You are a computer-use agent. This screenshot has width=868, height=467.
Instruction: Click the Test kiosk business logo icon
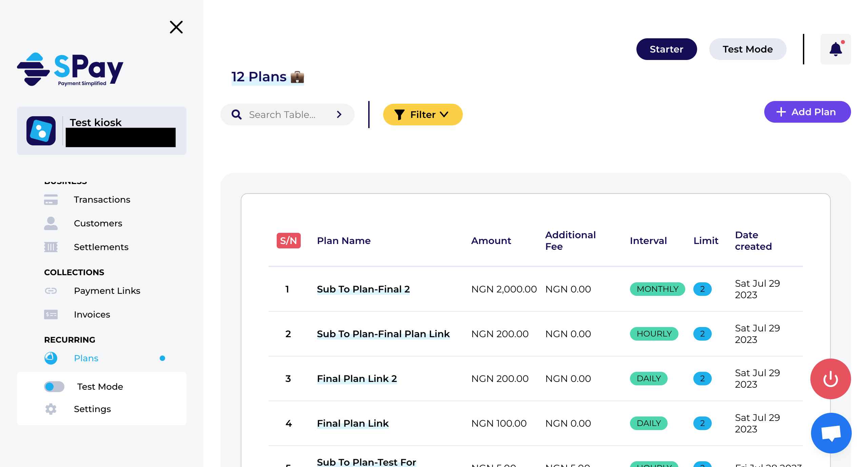[41, 131]
